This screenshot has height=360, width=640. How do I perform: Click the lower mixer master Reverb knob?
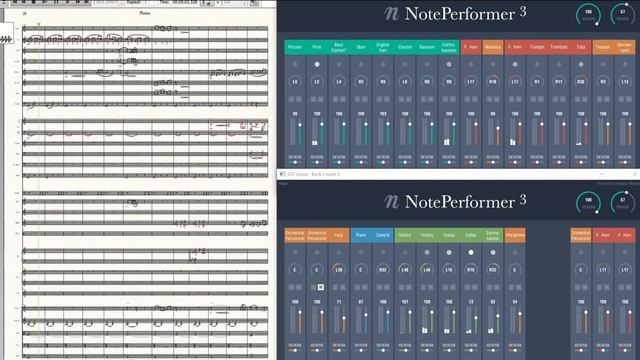click(622, 203)
